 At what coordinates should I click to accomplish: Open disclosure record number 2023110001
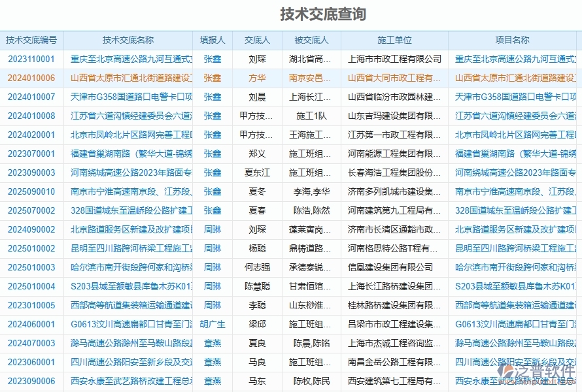tap(32, 58)
